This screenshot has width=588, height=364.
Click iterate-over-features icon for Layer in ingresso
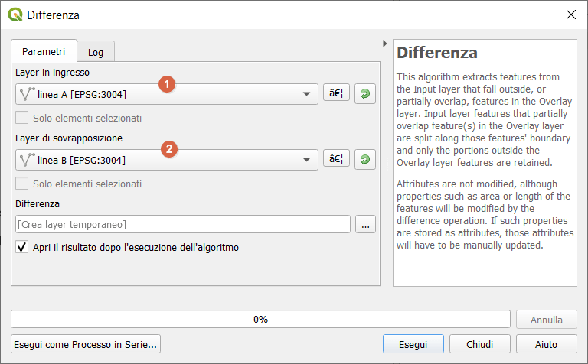coord(364,94)
